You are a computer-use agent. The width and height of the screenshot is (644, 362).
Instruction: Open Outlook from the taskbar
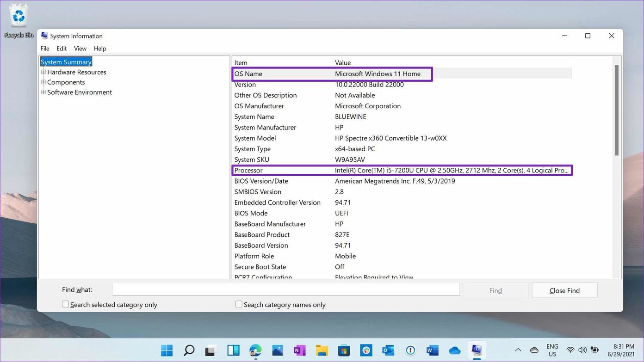(388, 350)
